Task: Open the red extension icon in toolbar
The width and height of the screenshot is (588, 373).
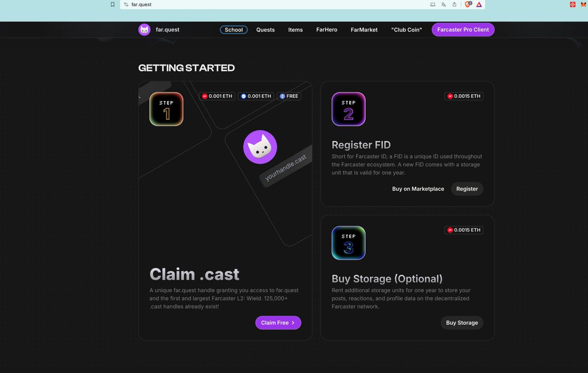Action: pyautogui.click(x=573, y=5)
